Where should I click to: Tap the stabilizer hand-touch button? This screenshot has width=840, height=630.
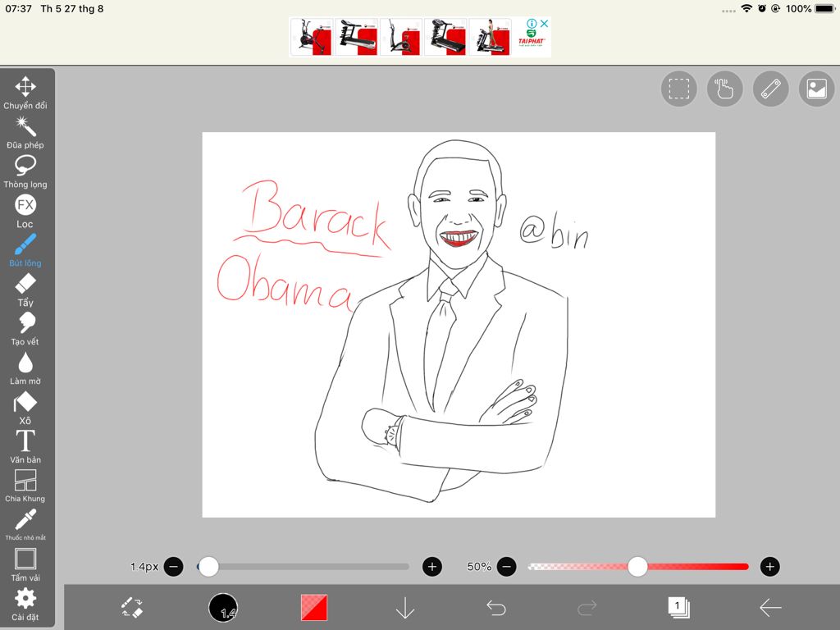click(725, 89)
